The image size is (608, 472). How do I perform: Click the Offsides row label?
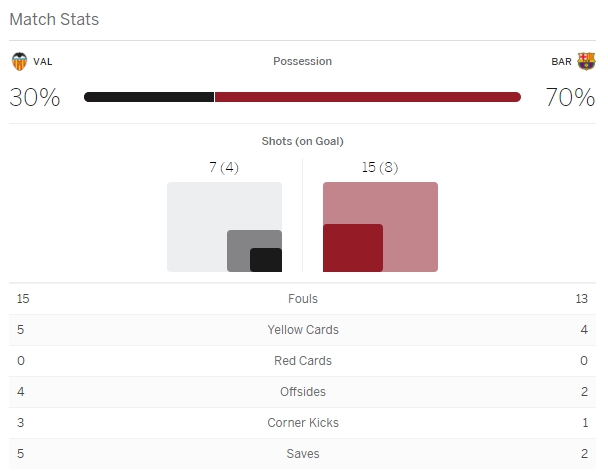click(302, 391)
